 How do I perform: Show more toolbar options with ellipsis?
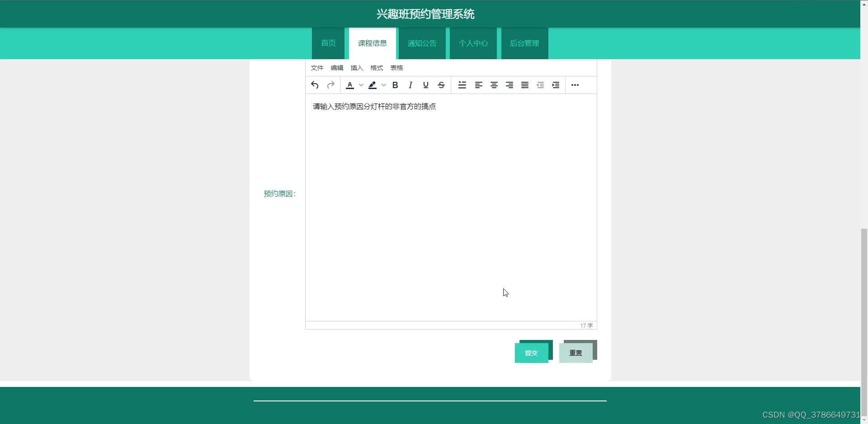575,85
